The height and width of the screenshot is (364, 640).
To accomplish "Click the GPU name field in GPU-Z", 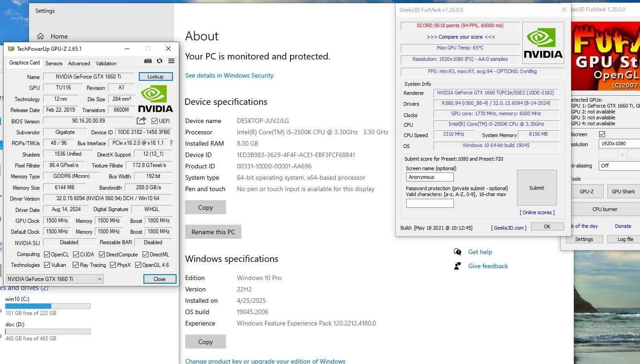I will click(89, 77).
